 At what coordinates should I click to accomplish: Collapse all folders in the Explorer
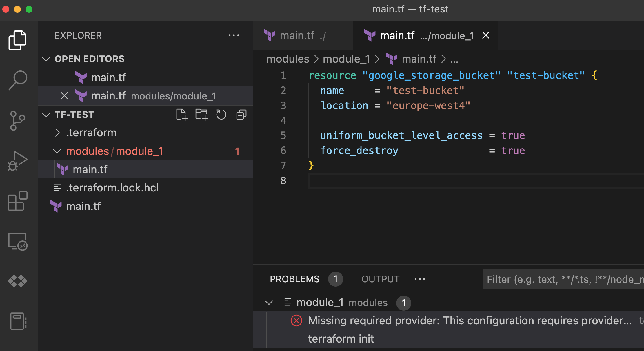point(241,115)
